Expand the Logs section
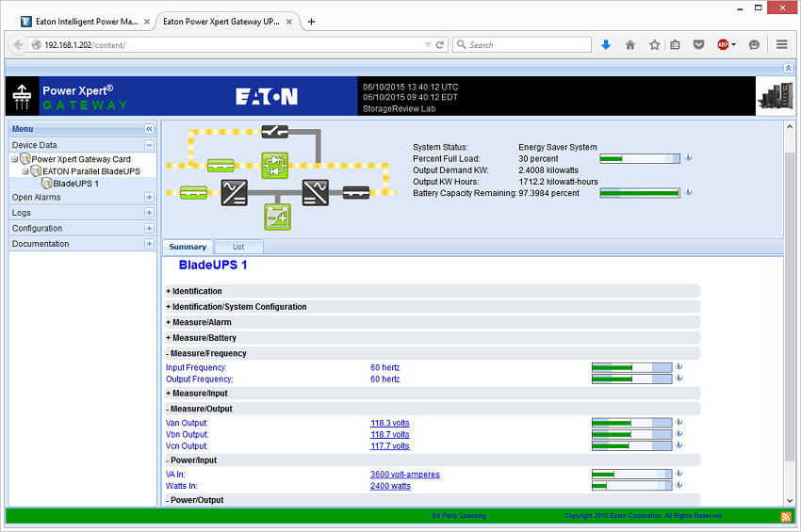801x532 pixels. tap(149, 213)
